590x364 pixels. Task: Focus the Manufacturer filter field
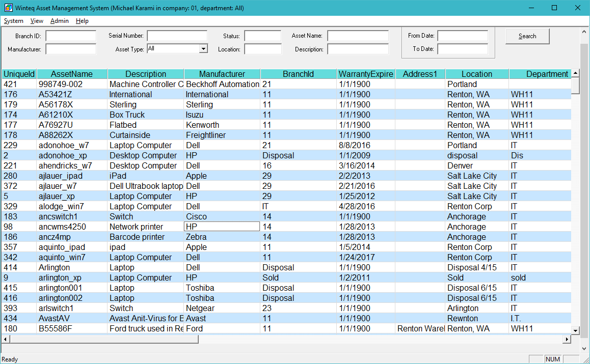[x=71, y=49]
